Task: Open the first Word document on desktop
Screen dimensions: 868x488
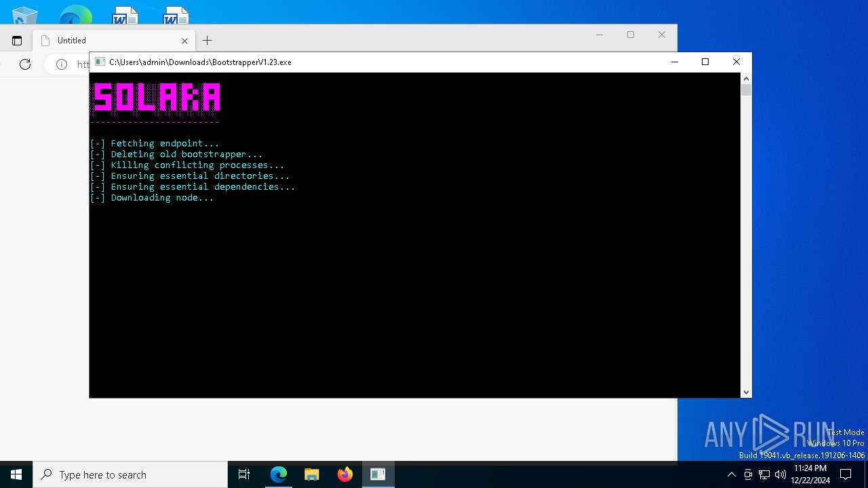Action: coord(125,15)
